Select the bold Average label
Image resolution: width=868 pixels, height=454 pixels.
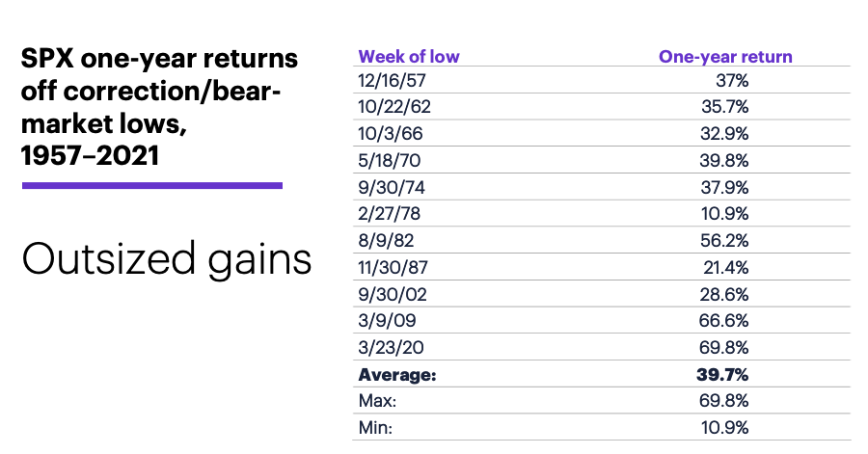397,375
